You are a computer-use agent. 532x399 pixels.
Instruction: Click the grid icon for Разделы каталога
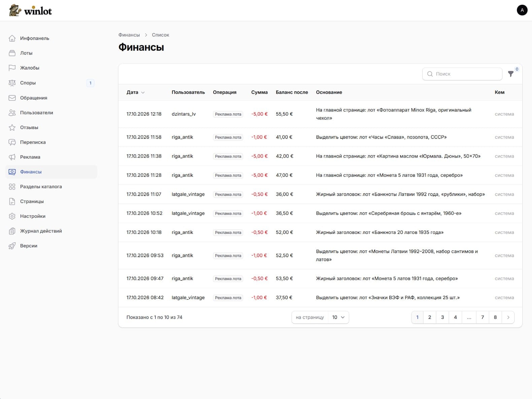[12, 187]
